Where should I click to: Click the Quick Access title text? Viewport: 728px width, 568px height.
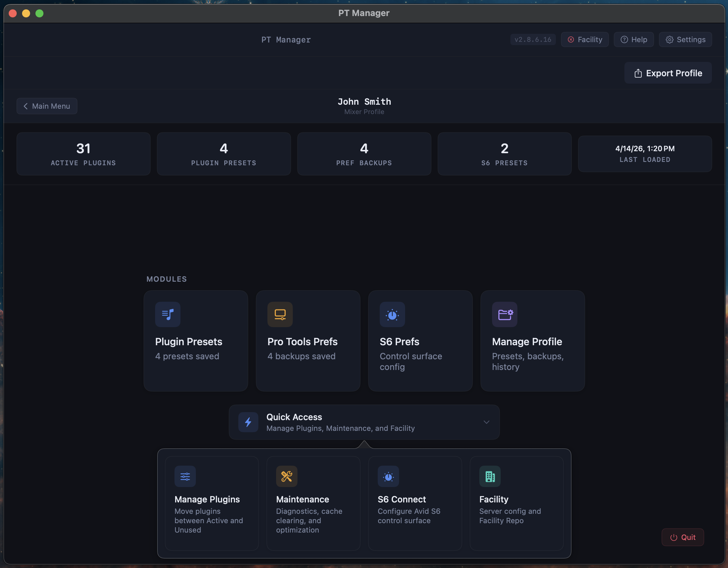coord(294,417)
